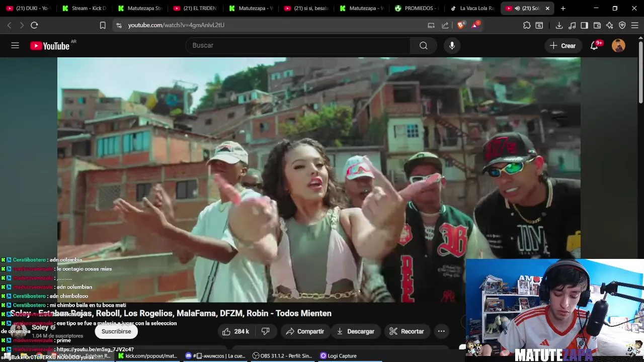
Task: View site information icon beside the URL
Action: (119, 25)
